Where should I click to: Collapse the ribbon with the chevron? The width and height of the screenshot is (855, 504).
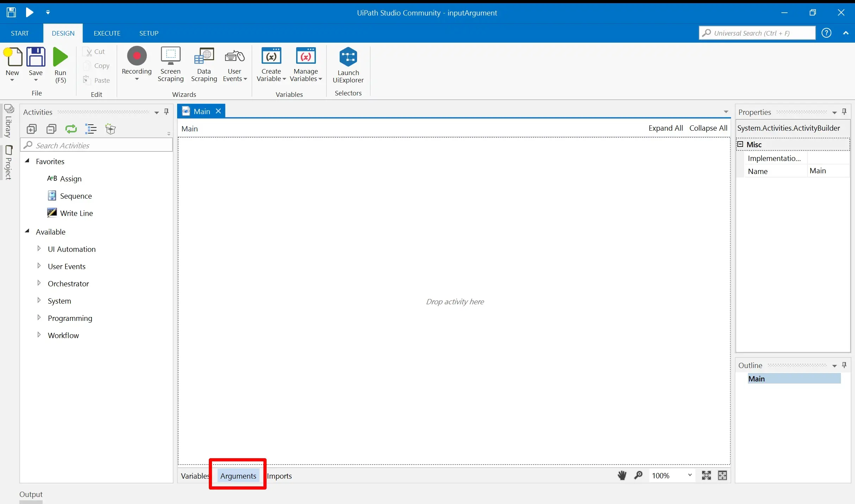coord(846,33)
